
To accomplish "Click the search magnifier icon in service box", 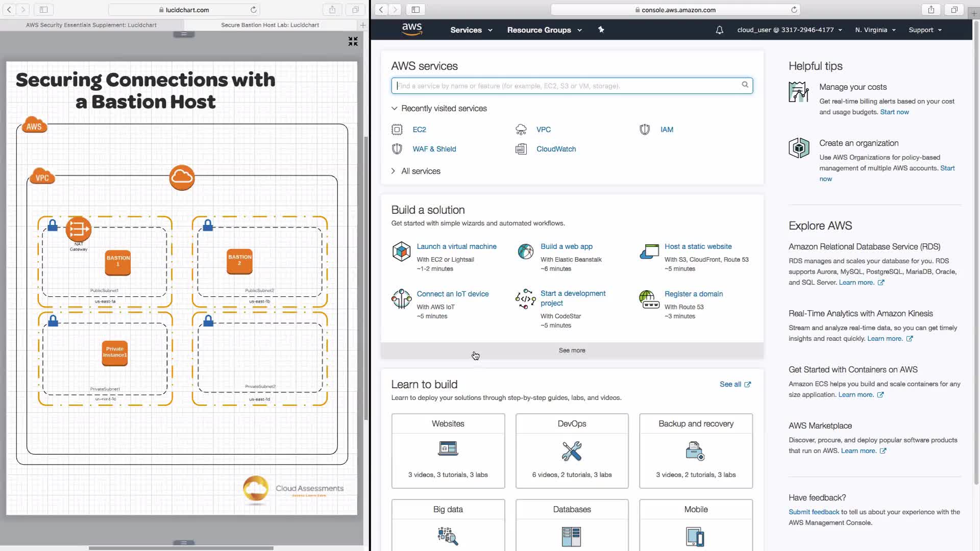I will coord(745,85).
